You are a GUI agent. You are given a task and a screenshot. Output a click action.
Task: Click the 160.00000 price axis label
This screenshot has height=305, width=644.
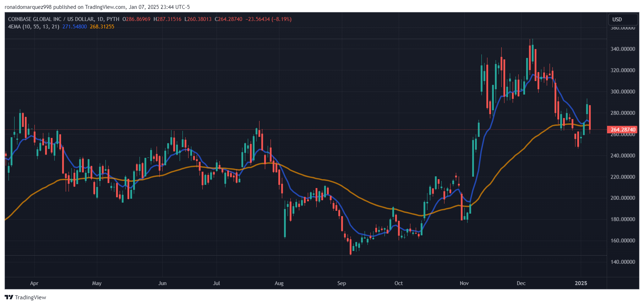(623, 241)
